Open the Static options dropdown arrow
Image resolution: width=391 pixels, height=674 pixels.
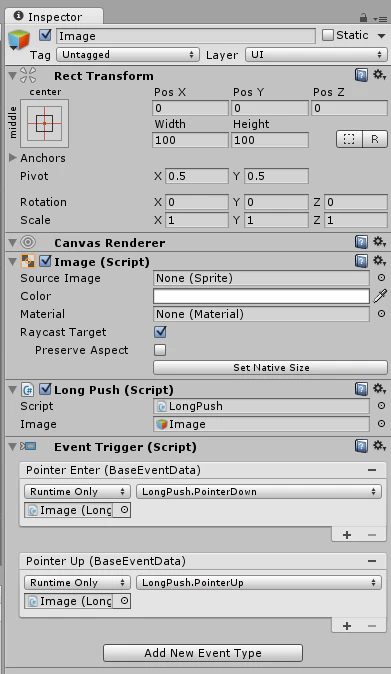click(381, 36)
